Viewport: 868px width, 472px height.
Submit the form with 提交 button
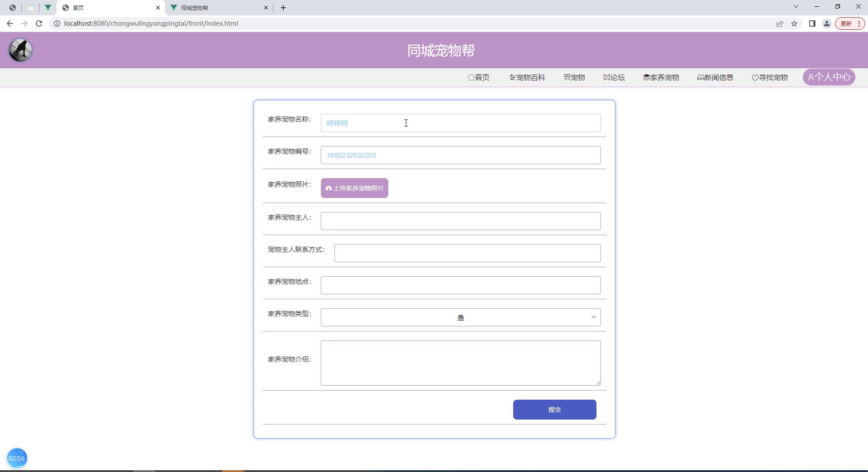click(x=554, y=410)
